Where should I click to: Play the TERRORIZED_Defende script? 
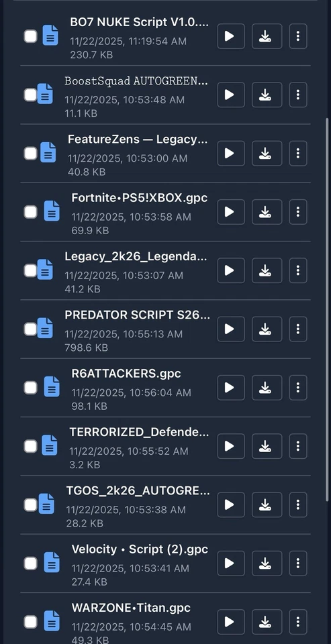click(231, 446)
